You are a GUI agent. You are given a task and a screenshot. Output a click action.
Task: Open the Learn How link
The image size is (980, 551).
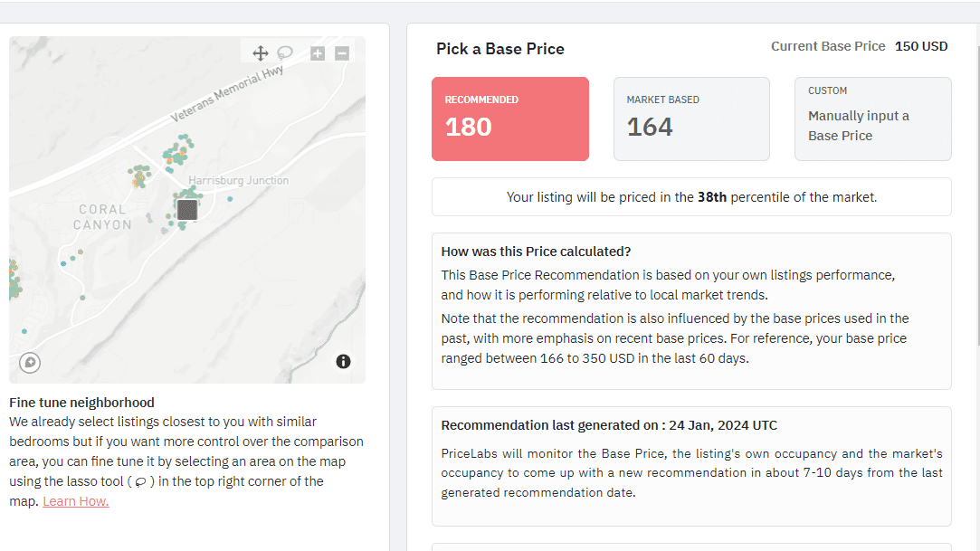coord(76,501)
